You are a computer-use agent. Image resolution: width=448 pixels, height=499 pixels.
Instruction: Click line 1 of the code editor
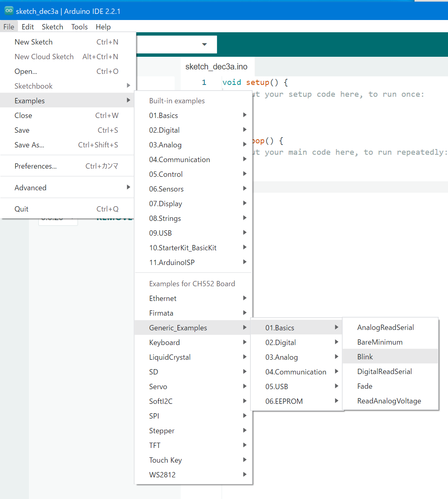pos(326,82)
